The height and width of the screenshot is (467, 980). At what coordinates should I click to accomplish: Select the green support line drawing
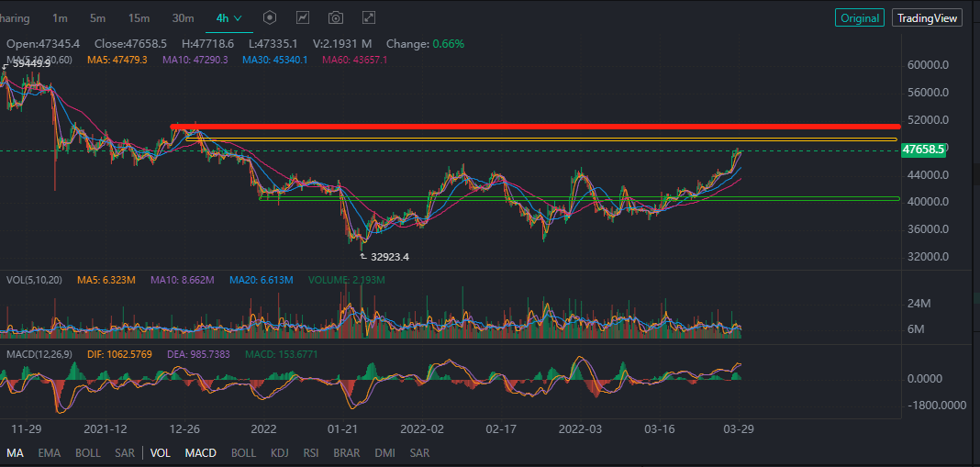(579, 199)
